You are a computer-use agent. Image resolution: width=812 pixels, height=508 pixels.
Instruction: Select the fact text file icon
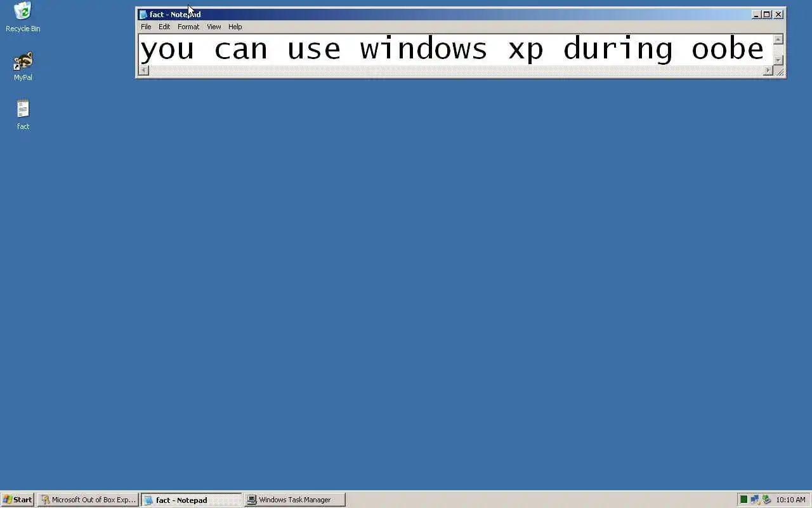tap(23, 115)
